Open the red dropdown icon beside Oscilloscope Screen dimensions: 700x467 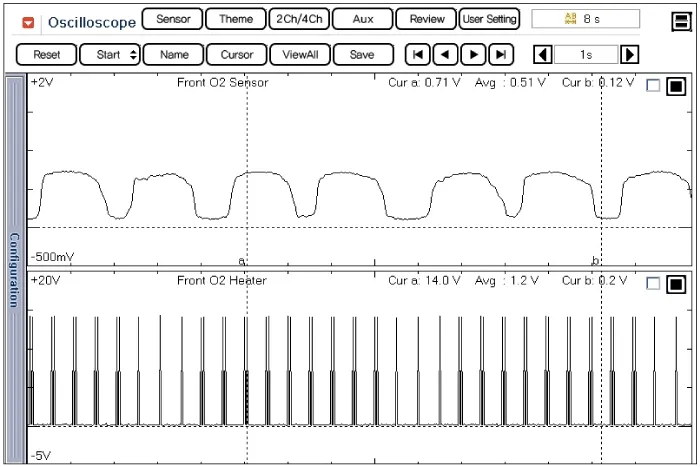click(x=28, y=21)
